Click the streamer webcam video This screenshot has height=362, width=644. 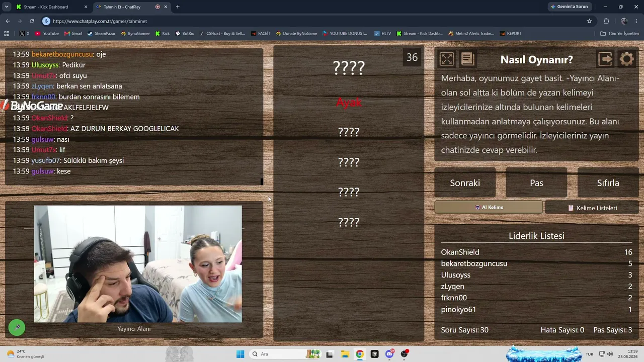coord(138,263)
